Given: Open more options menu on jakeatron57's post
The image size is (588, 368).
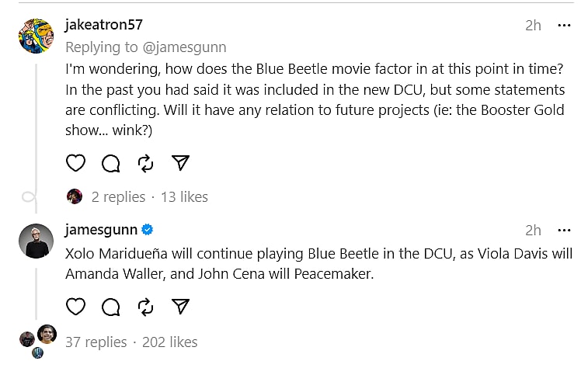Looking at the screenshot, I should pos(564,25).
